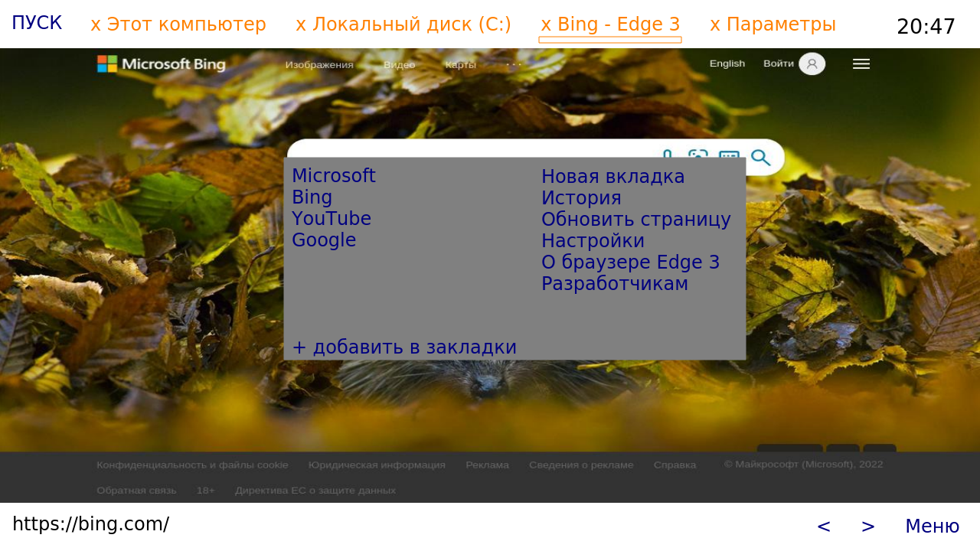Open Видео in Bing header
Screen dimensions: 980x551
[399, 65]
